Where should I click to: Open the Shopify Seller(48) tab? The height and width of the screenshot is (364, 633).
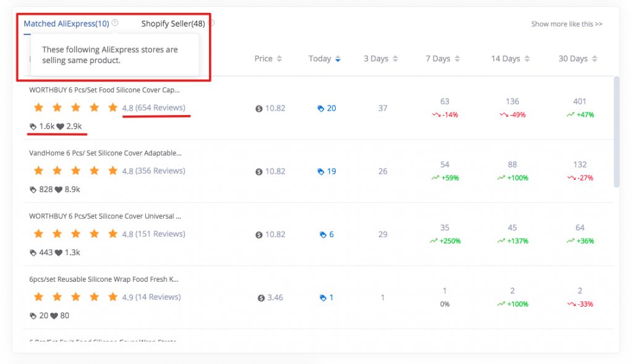pos(173,24)
